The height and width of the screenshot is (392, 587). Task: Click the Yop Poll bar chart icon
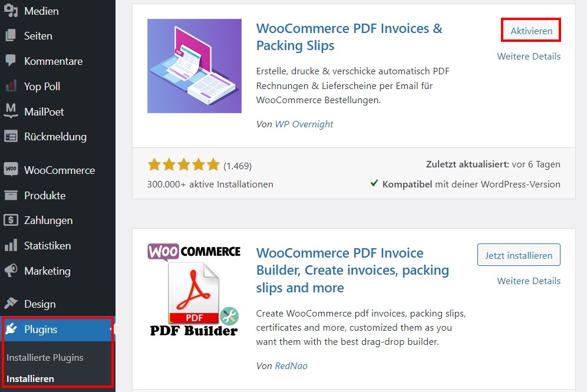(x=11, y=85)
